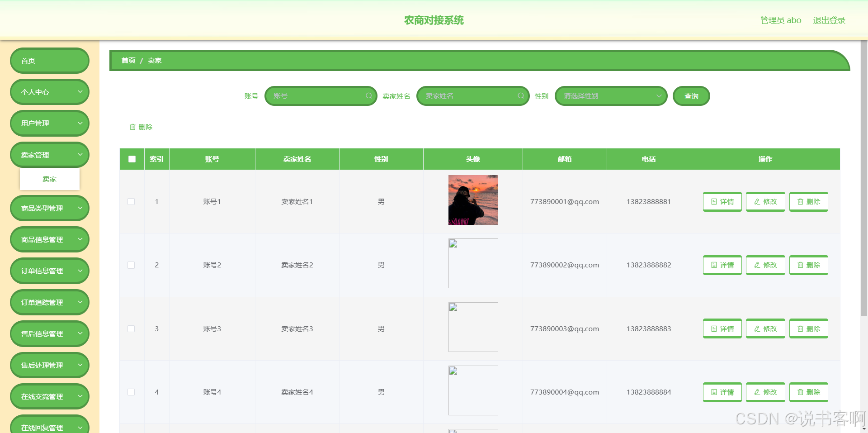Click broken avatar image of 账号3
The image size is (868, 433).
tap(473, 327)
